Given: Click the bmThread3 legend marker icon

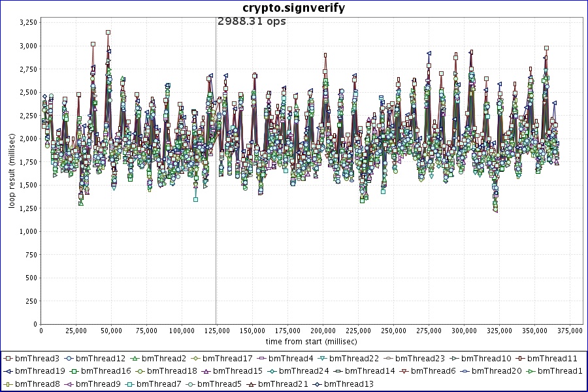Looking at the screenshot, I should tap(8, 358).
